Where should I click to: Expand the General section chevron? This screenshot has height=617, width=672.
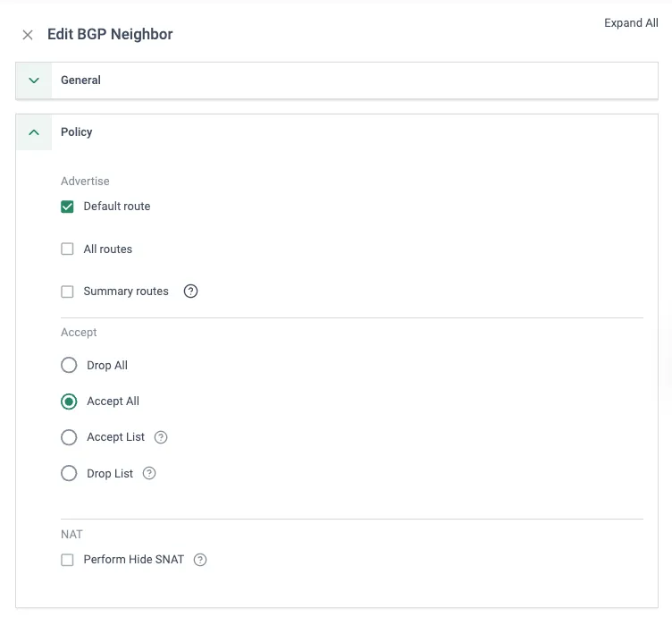(34, 80)
